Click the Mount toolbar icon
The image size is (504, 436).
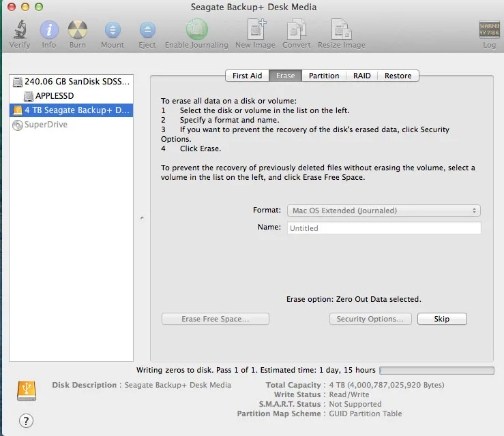(x=113, y=31)
